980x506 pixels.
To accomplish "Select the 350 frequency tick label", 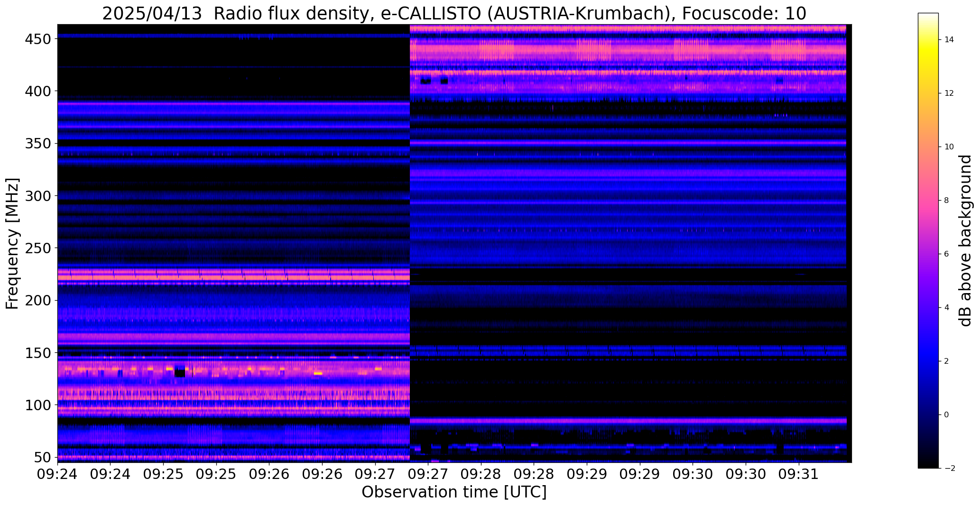I will tap(37, 144).
